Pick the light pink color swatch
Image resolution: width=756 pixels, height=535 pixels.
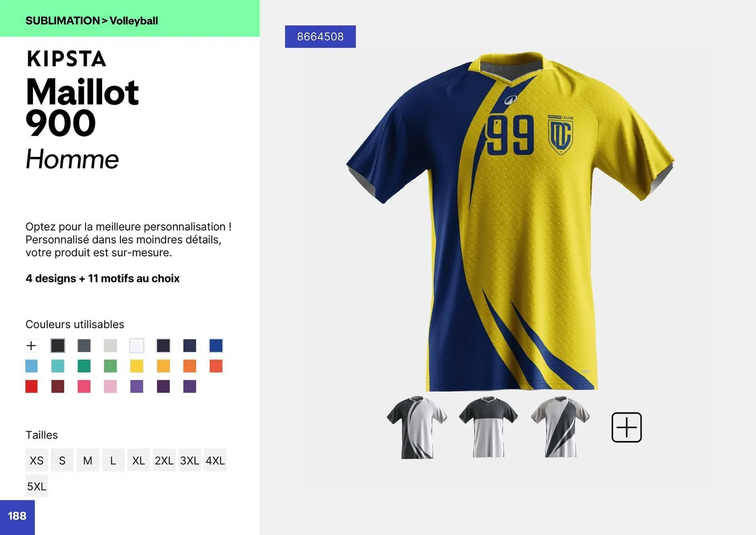pyautogui.click(x=110, y=386)
